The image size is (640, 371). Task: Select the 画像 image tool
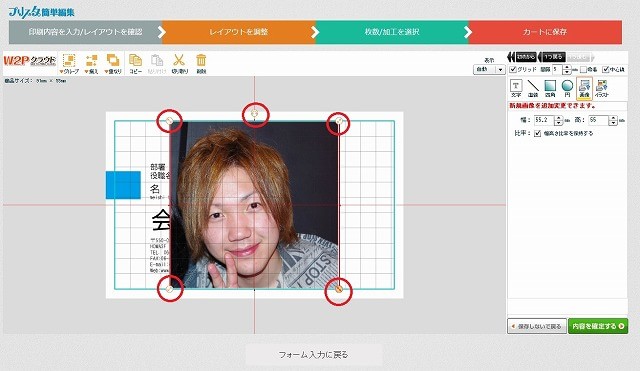[x=584, y=89]
